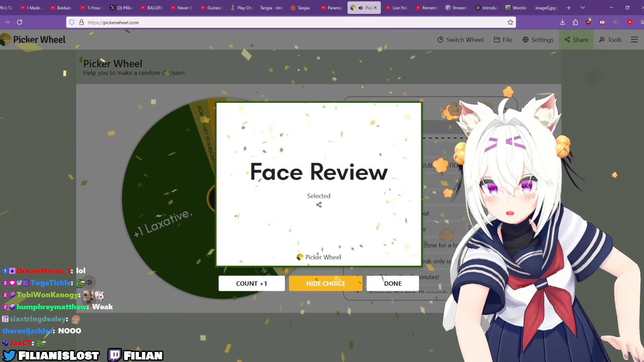Viewport: 644px width, 362px height.
Task: Open the Tools menu
Action: (610, 40)
